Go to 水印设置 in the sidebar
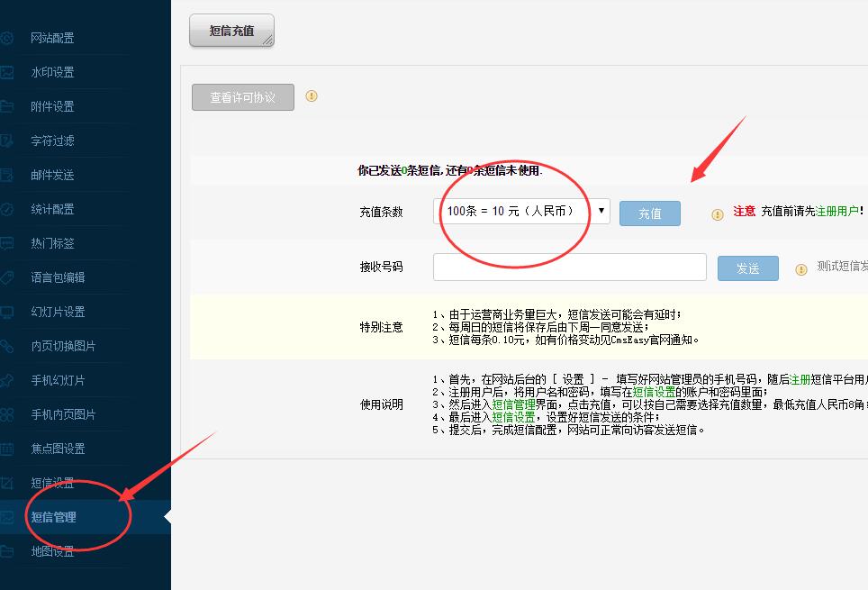 pos(52,72)
